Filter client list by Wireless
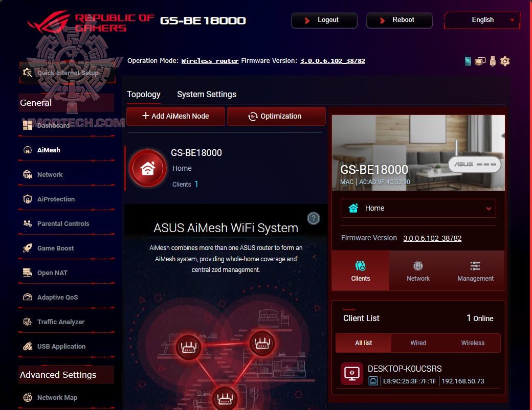The width and height of the screenshot is (532, 410). click(x=472, y=343)
